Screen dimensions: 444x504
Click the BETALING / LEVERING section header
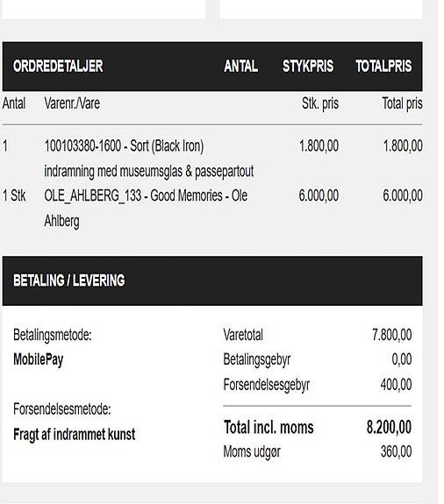(x=68, y=280)
